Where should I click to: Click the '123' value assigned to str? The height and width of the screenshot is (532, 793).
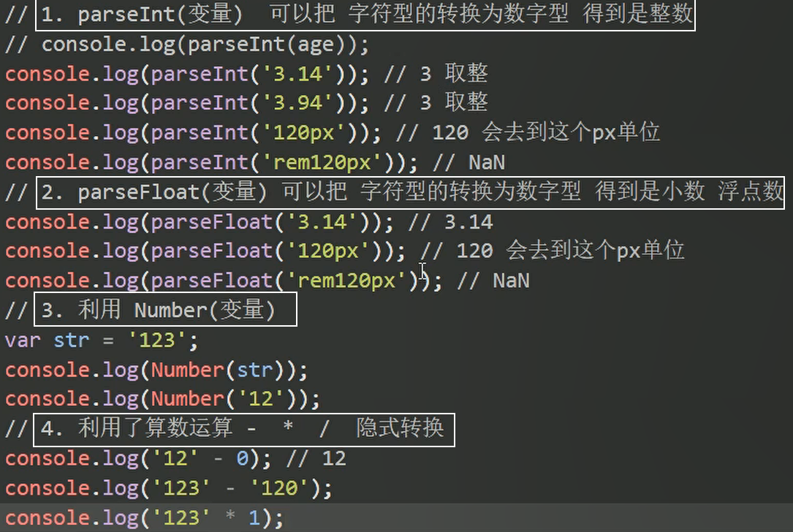point(156,341)
